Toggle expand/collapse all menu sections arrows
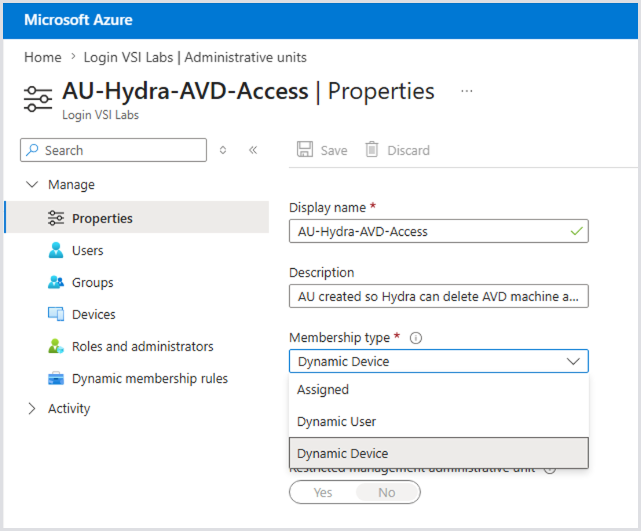 point(223,150)
